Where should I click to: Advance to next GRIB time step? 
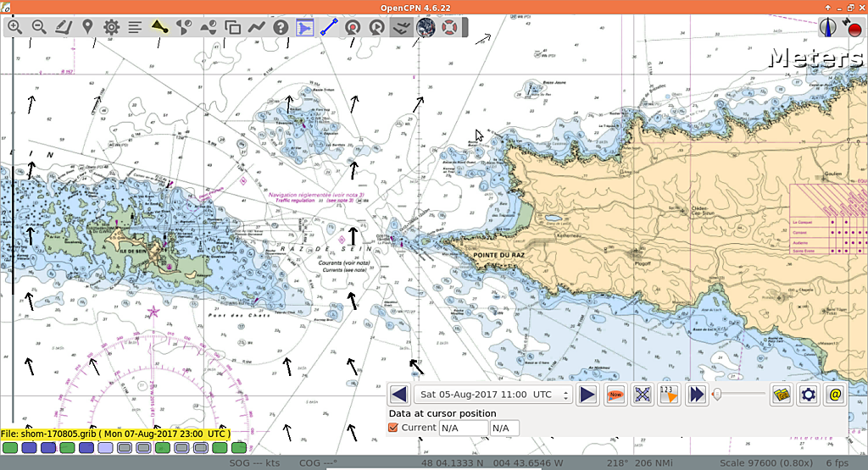pyautogui.click(x=588, y=395)
